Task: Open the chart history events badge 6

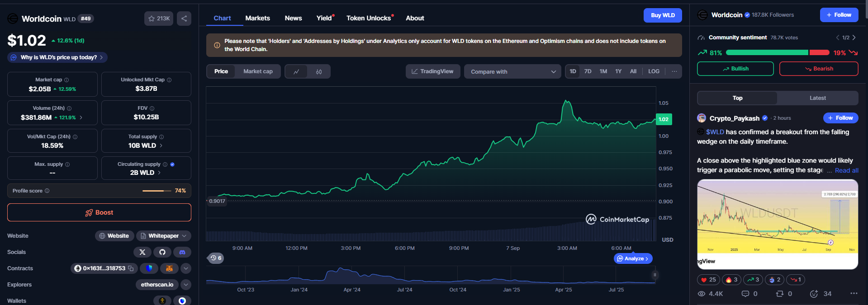Action: [x=216, y=258]
